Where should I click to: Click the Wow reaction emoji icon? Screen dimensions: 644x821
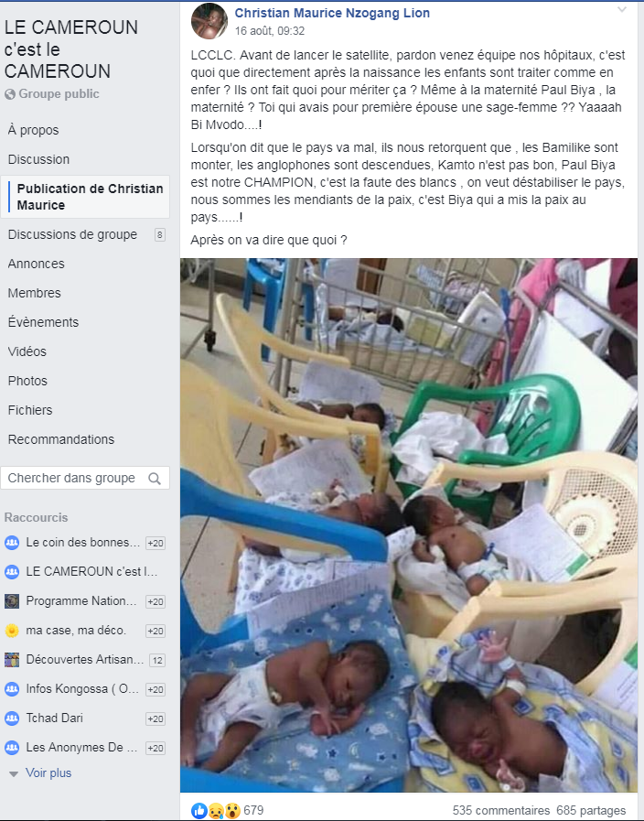click(232, 811)
